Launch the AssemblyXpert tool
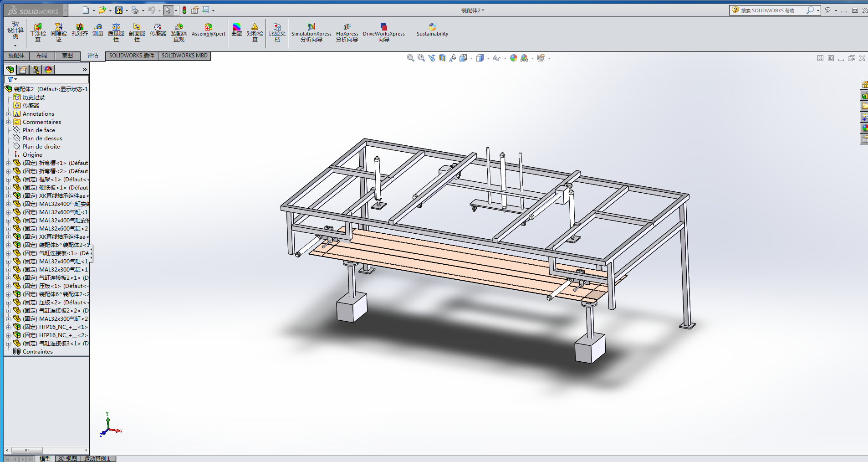 coord(208,30)
